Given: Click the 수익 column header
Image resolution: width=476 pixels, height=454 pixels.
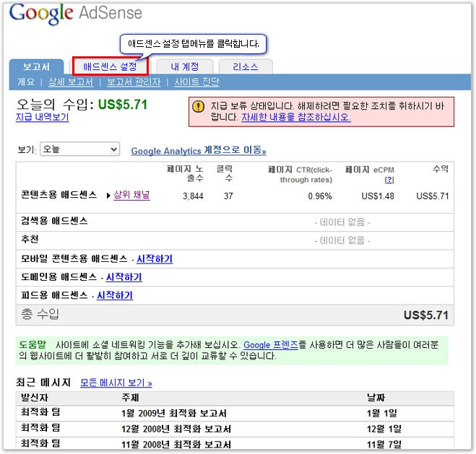Looking at the screenshot, I should pos(441,169).
